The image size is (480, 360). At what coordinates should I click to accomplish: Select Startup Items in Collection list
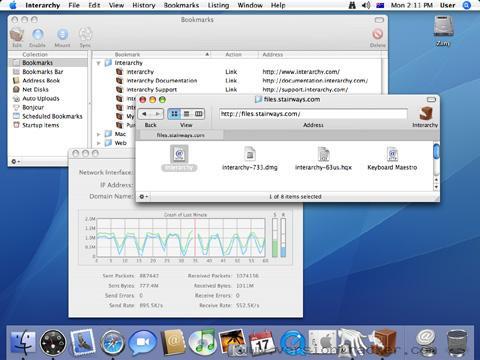click(x=48, y=125)
